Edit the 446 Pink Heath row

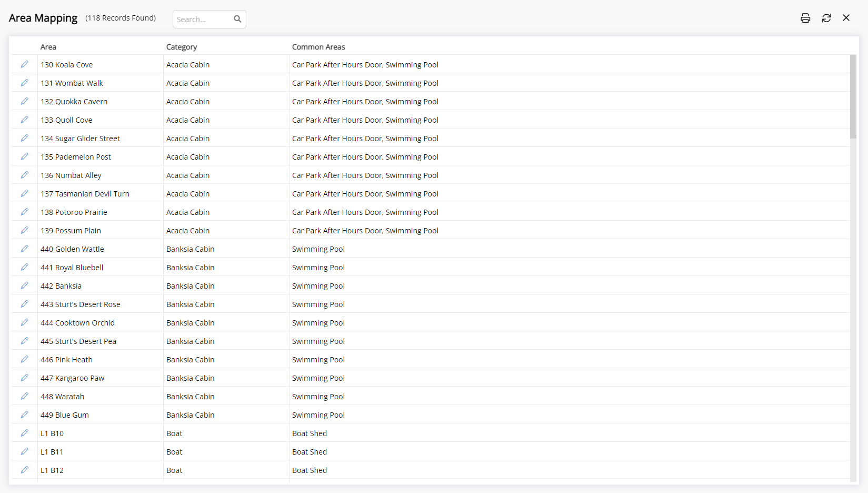(x=24, y=359)
